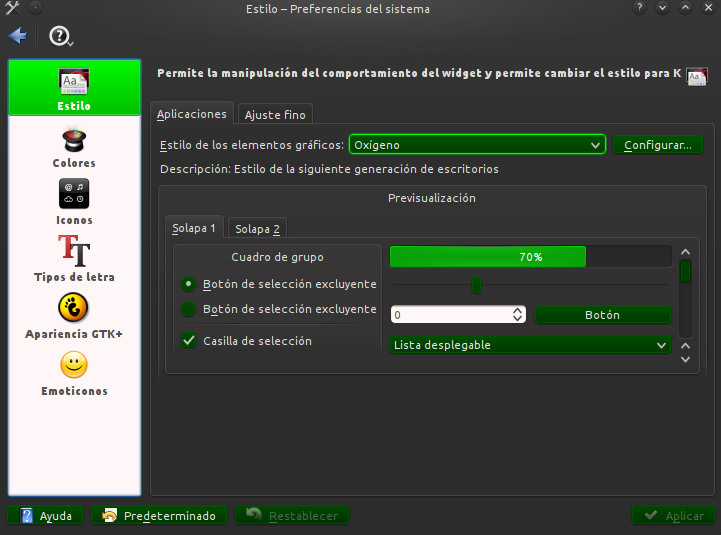The image size is (721, 535).
Task: Click the Descripción text line
Action: tap(329, 169)
